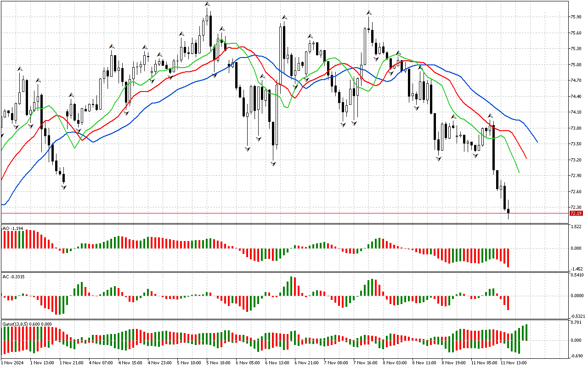This screenshot has width=588, height=368.
Task: Select the 11 Nov 13:00 time label
Action: pyautogui.click(x=513, y=363)
